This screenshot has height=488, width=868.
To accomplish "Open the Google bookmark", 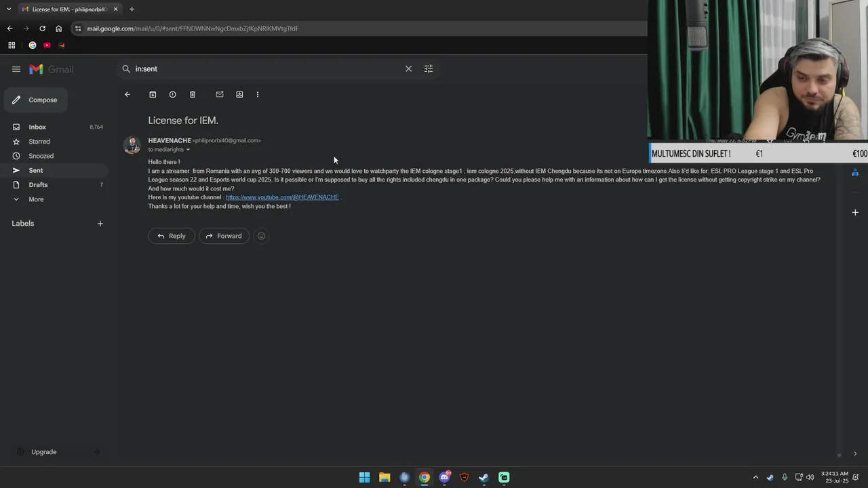I will tap(32, 45).
